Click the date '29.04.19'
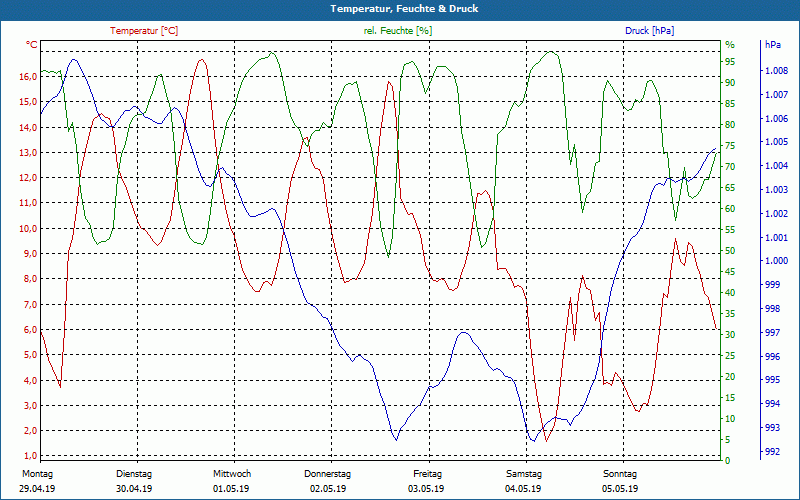The height and width of the screenshot is (500, 800). pyautogui.click(x=37, y=489)
